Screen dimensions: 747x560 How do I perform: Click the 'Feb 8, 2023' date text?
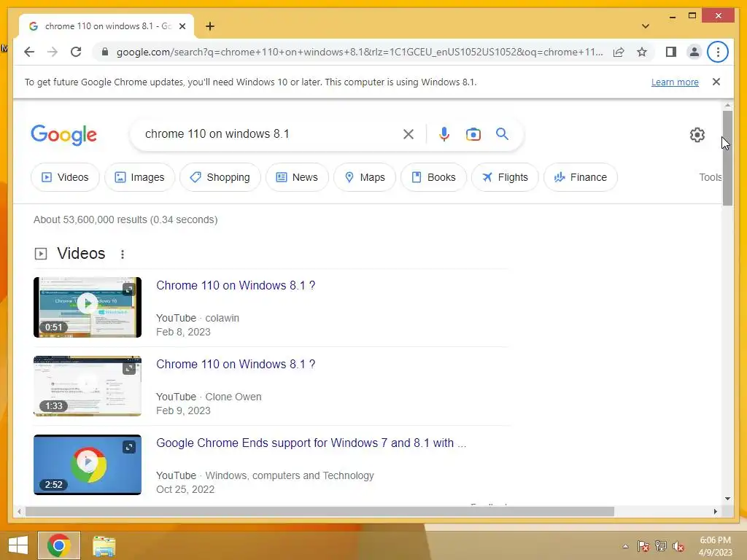tap(183, 332)
